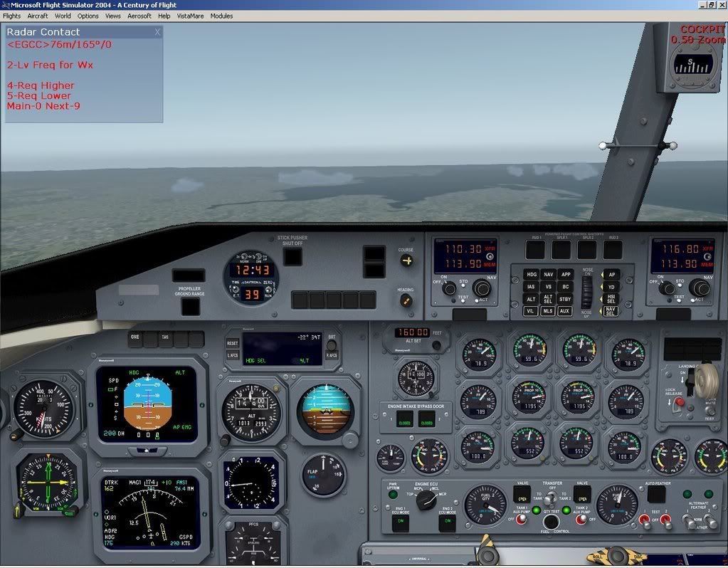Engage HDG mode on autopilot panel
Image resolution: width=728 pixels, height=568 pixels.
coord(531,275)
